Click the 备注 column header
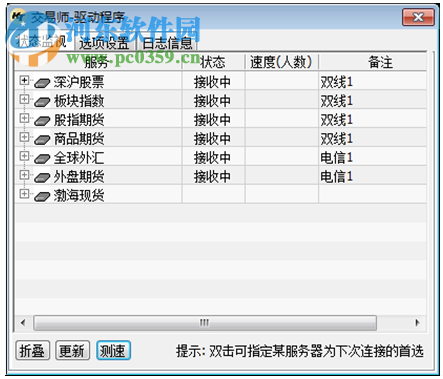This screenshot has width=443, height=379. (x=373, y=62)
